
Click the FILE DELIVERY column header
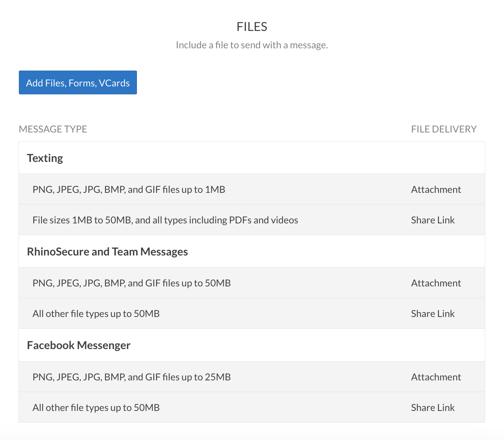[x=444, y=129]
